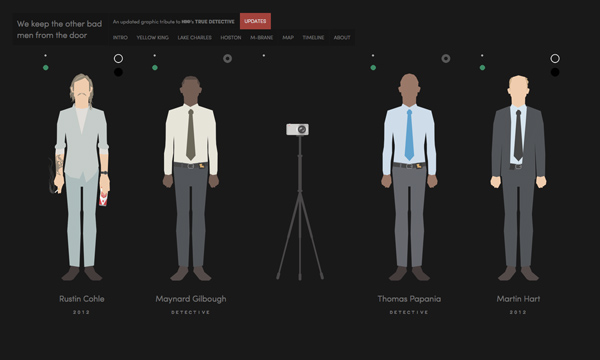The height and width of the screenshot is (360, 600).
Task: Click the site title 'We keep the other bad men'
Action: click(59, 29)
